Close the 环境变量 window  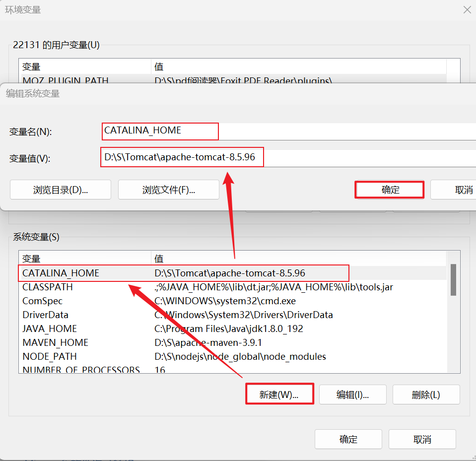pos(467,10)
